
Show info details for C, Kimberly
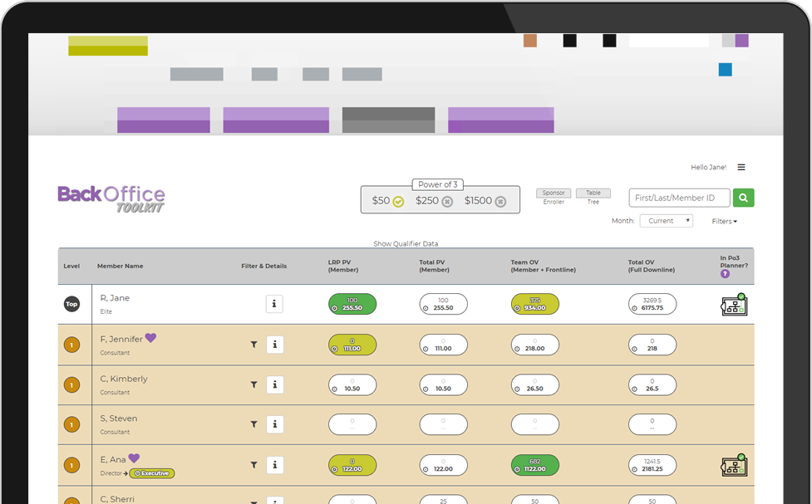274,384
